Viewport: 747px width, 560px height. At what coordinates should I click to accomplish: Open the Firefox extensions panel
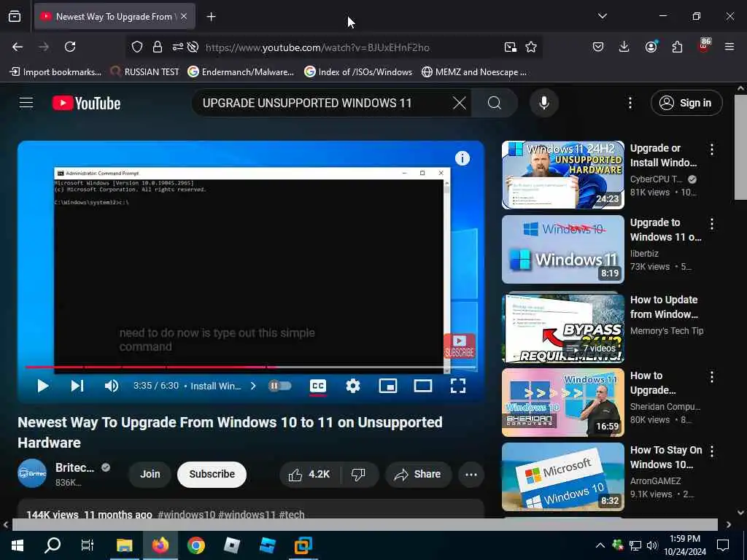[677, 47]
